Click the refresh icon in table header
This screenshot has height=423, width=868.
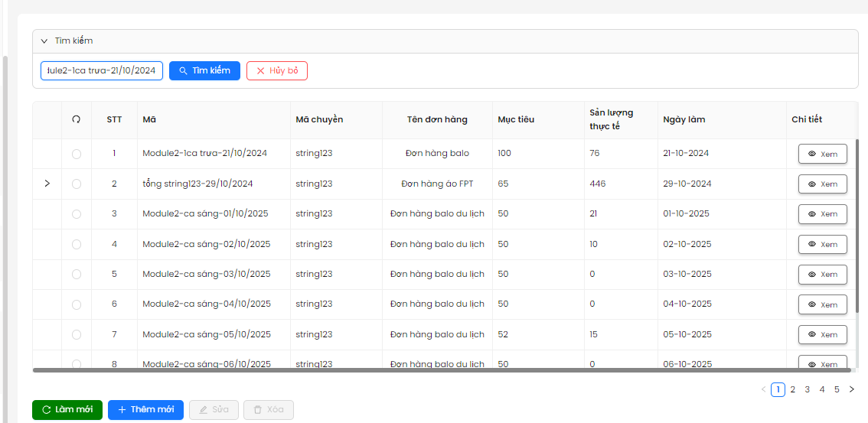coord(76,119)
